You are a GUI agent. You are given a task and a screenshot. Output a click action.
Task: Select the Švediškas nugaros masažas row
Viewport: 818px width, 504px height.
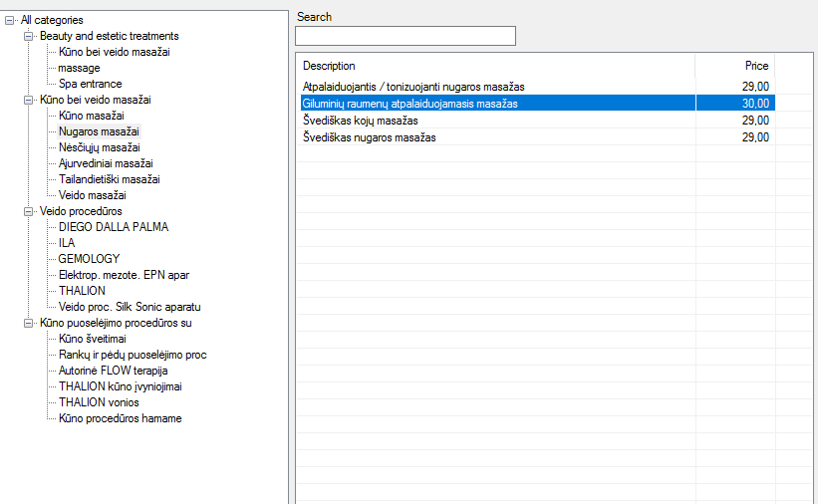[x=537, y=137]
